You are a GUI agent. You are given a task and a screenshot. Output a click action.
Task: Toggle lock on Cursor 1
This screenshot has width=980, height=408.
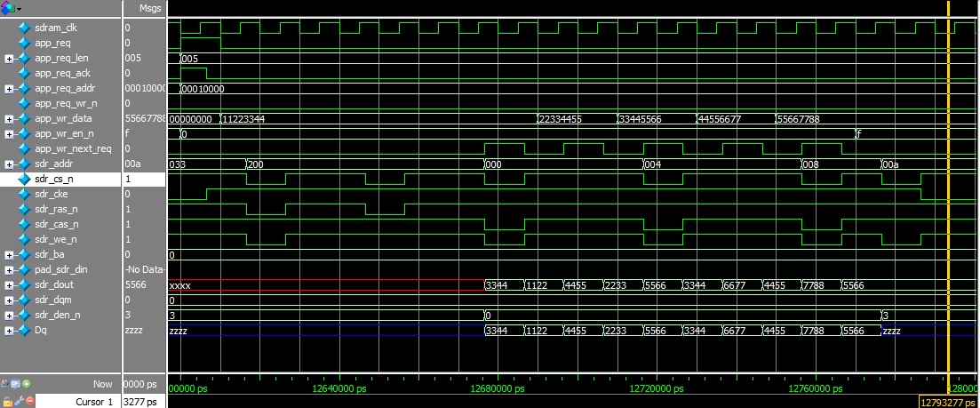pos(6,402)
